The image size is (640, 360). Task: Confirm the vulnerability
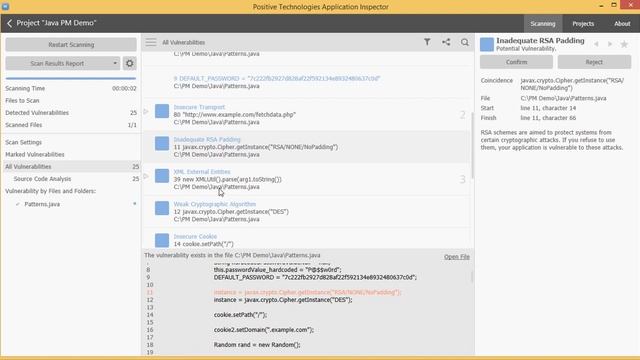click(516, 62)
